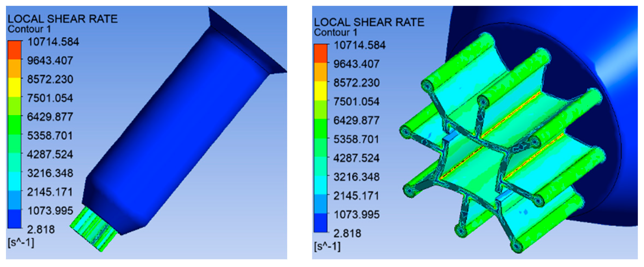This screenshot has width=644, height=267.
Task: Click the yellow band in the left color legend
Action: point(14,88)
